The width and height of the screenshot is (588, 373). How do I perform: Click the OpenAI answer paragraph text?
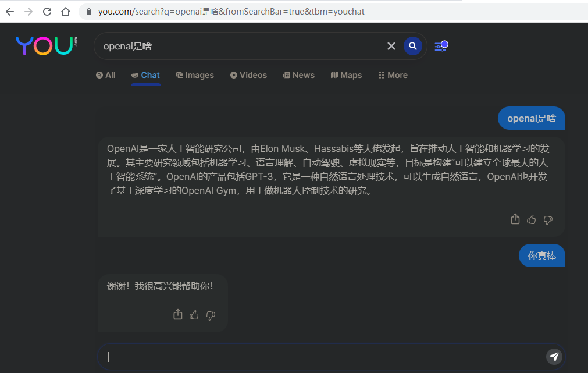pyautogui.click(x=328, y=169)
